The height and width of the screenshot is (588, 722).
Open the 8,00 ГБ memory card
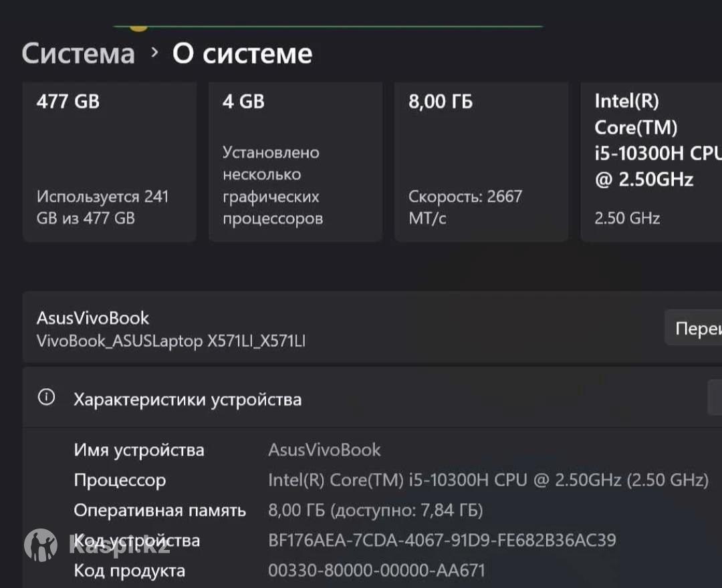point(481,160)
